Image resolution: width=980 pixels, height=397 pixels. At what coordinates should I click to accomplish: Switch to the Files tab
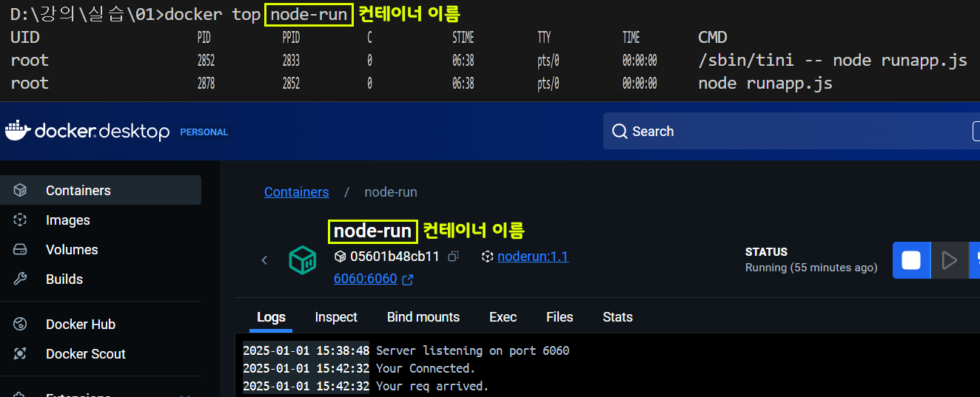pyautogui.click(x=560, y=317)
